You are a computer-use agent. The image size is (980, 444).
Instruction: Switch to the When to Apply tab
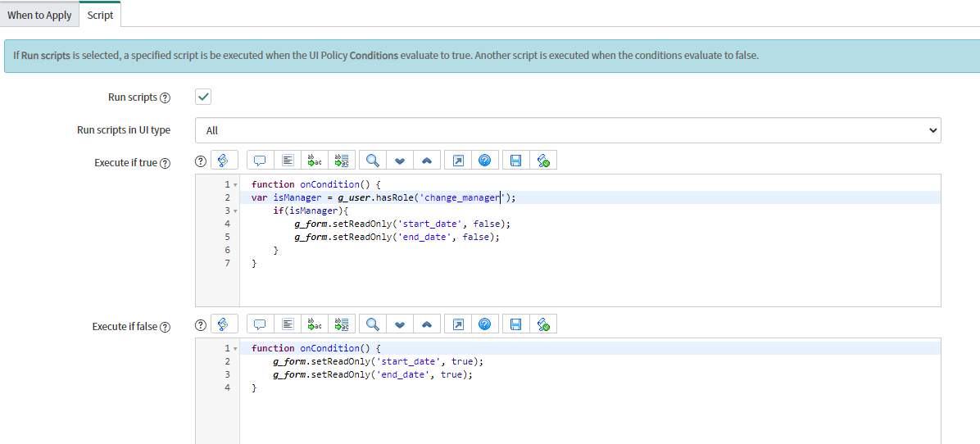[x=39, y=15]
